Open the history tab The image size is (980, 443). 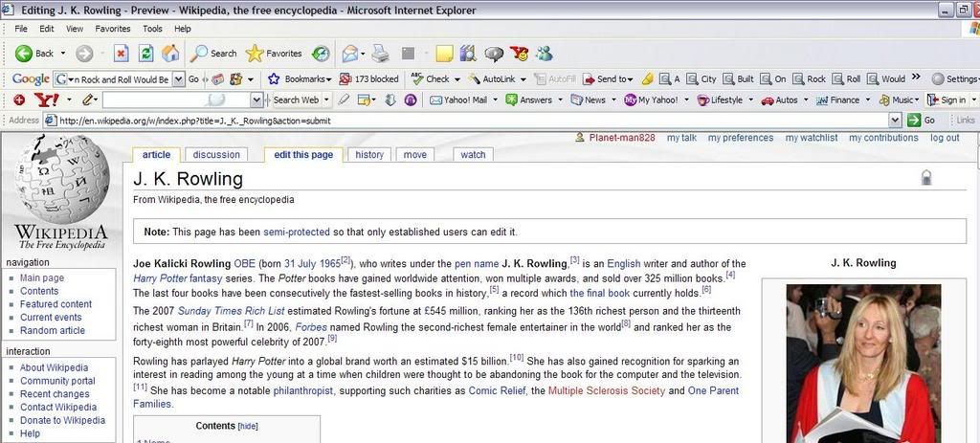pos(369,155)
